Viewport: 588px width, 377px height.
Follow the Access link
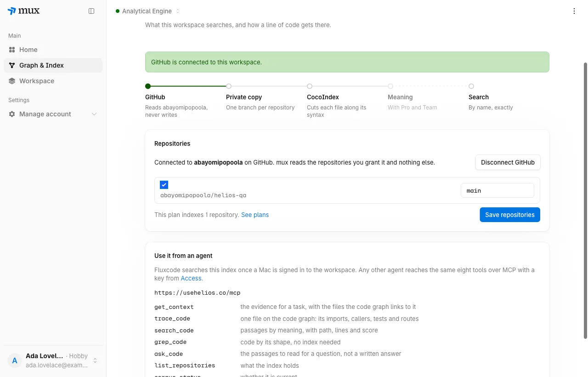[191, 278]
